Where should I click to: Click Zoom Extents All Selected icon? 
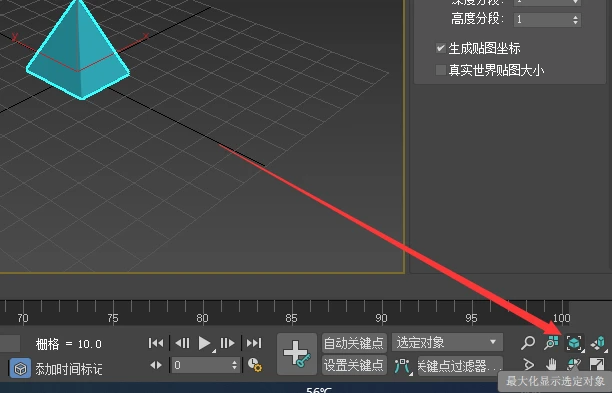pos(598,343)
